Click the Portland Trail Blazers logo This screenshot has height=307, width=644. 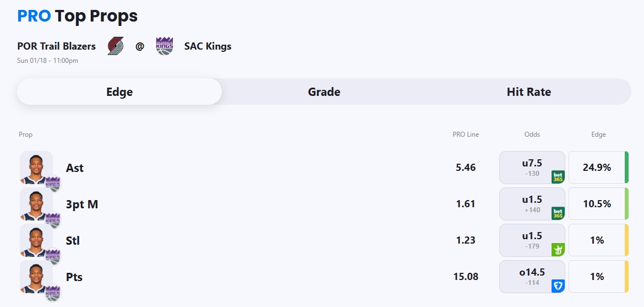point(116,46)
